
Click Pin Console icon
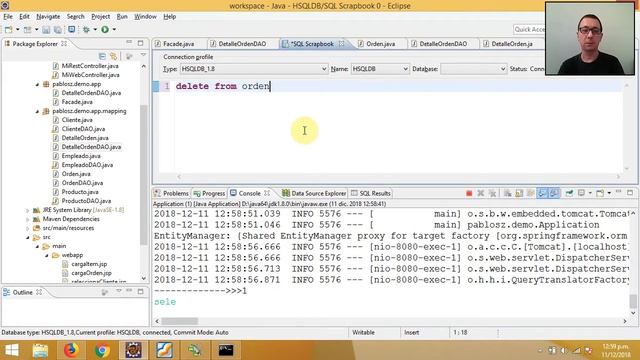(x=569, y=193)
